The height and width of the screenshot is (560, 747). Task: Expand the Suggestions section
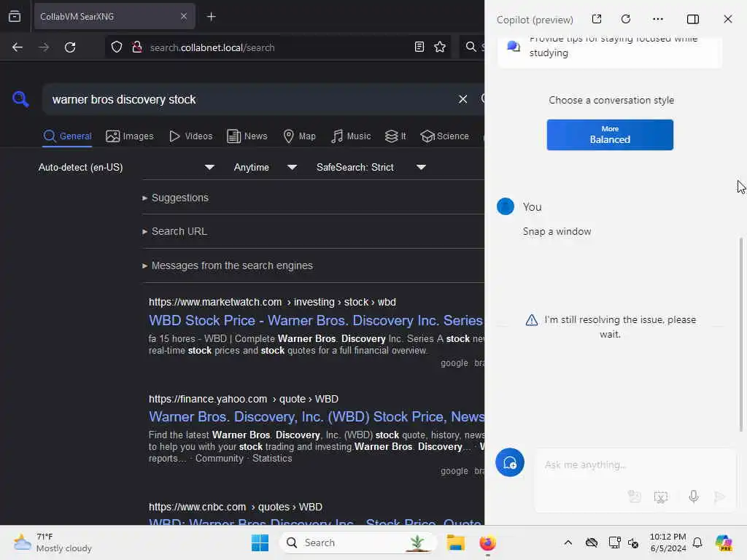click(x=175, y=198)
